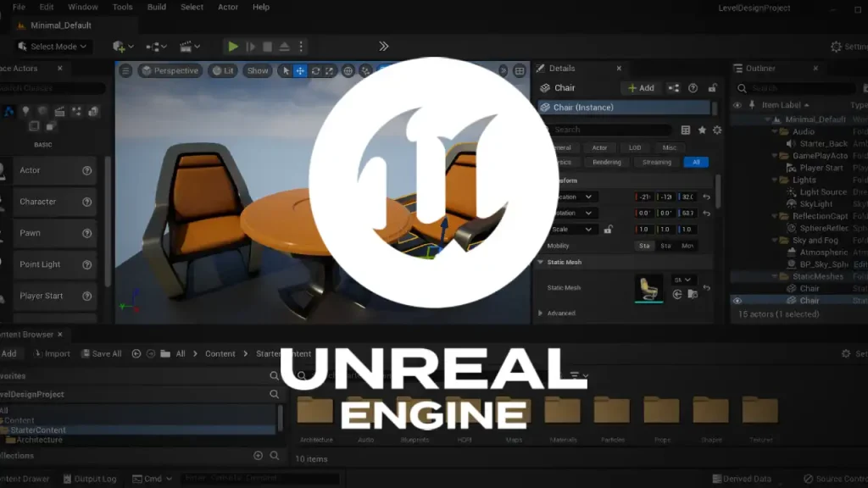The width and height of the screenshot is (868, 488).
Task: Open help for Character actor
Action: 87,202
